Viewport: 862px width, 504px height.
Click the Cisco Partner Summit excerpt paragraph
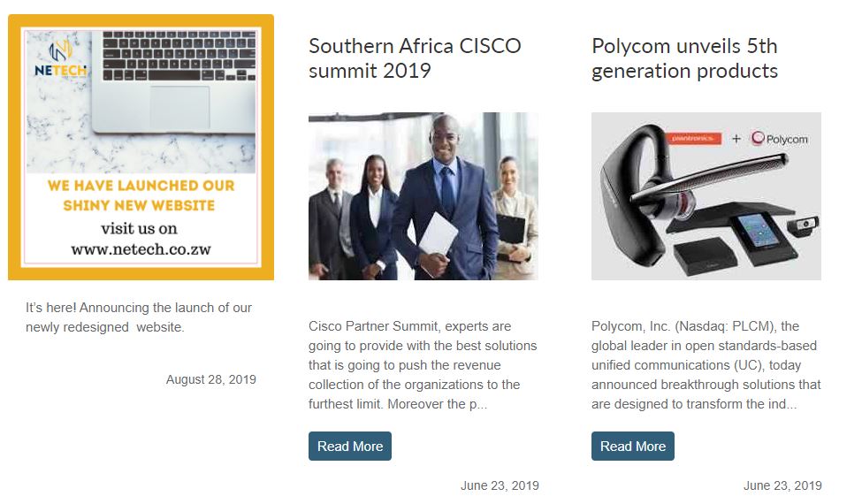pos(423,365)
